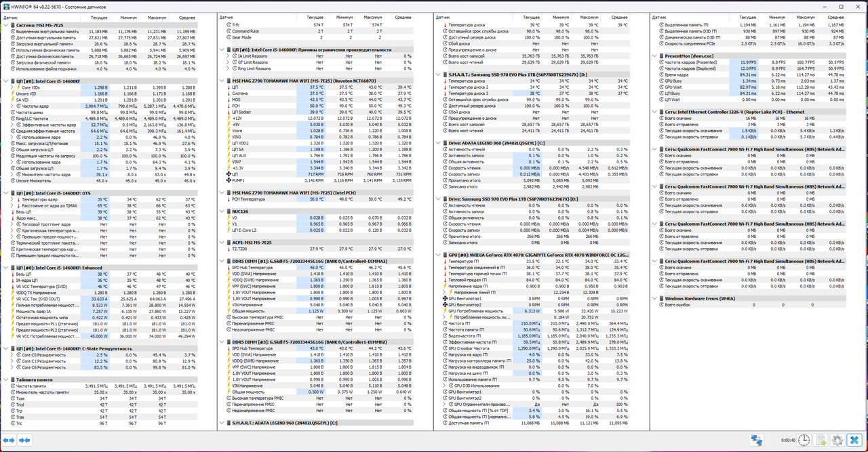Click the fan icon next to GPU Вентилятор1 0 RPM
Screen dimensions: 868x452
coord(446,298)
